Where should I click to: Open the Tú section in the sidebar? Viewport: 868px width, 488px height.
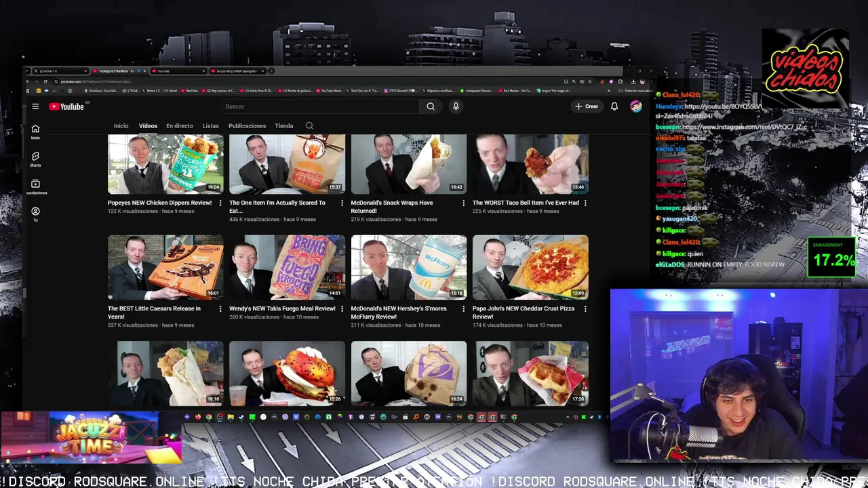(x=35, y=214)
